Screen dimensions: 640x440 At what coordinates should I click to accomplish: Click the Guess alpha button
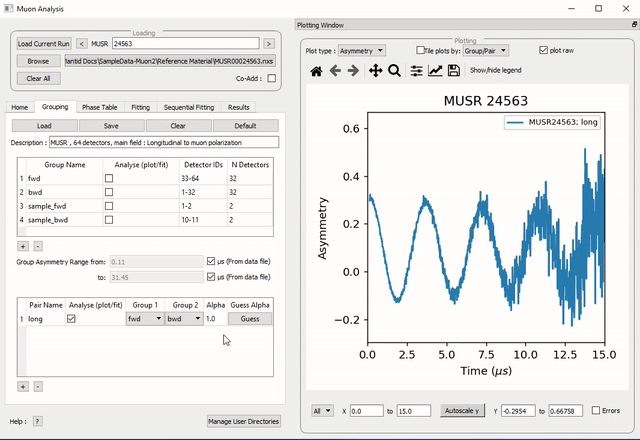pos(249,319)
